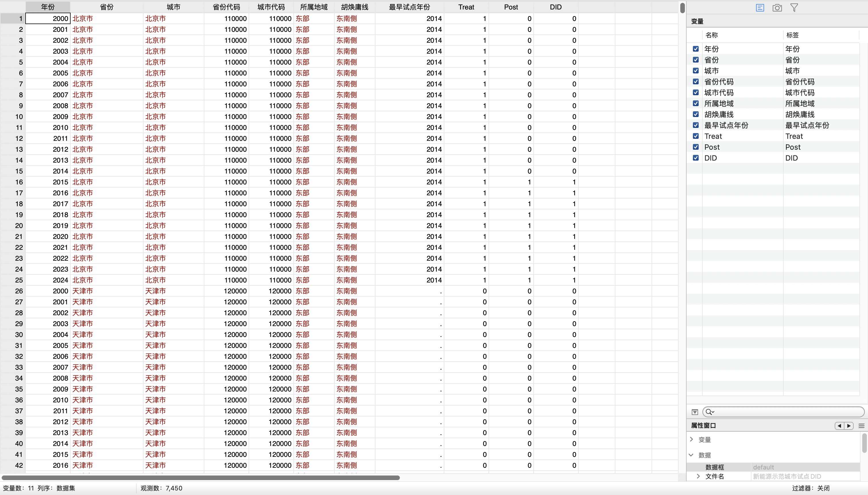This screenshot has height=495, width=868.
Task: Click the previous arrow in 属性窗口 header
Action: point(839,426)
